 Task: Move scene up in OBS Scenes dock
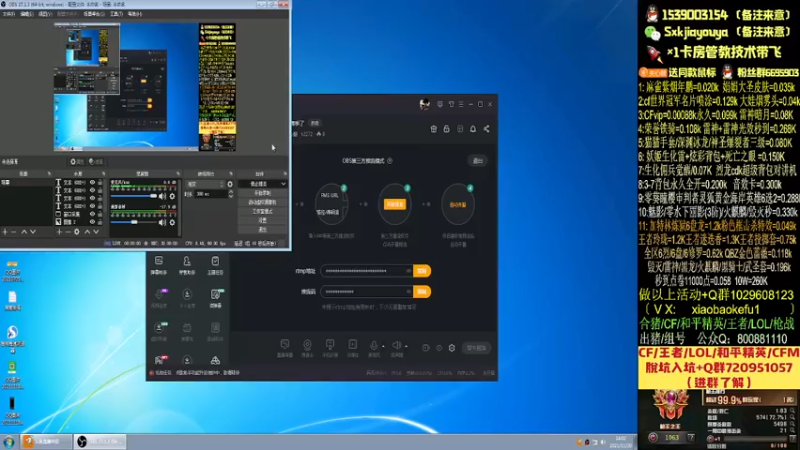[23, 232]
